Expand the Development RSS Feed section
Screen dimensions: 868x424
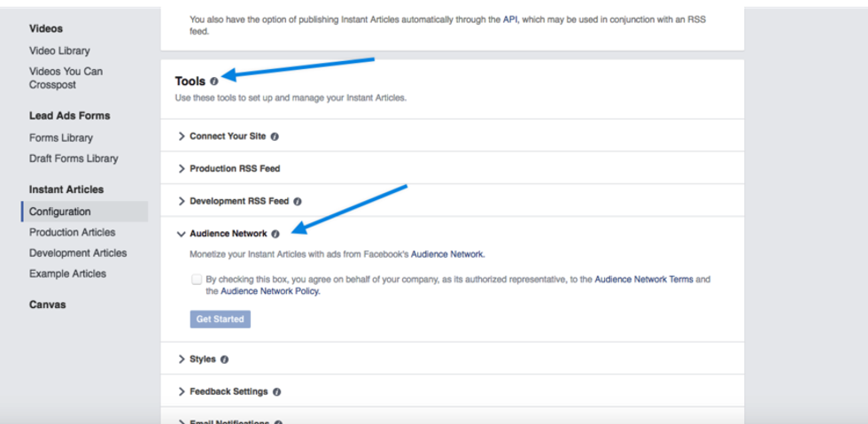238,202
